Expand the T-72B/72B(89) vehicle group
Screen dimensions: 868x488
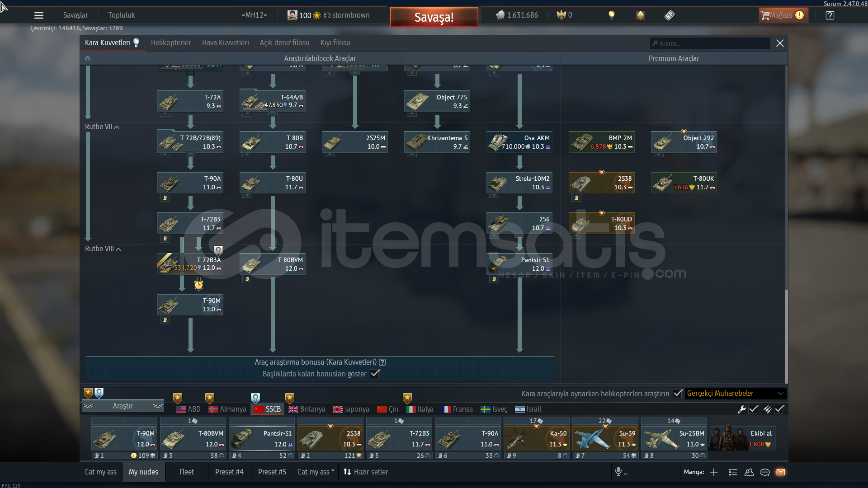pyautogui.click(x=191, y=154)
